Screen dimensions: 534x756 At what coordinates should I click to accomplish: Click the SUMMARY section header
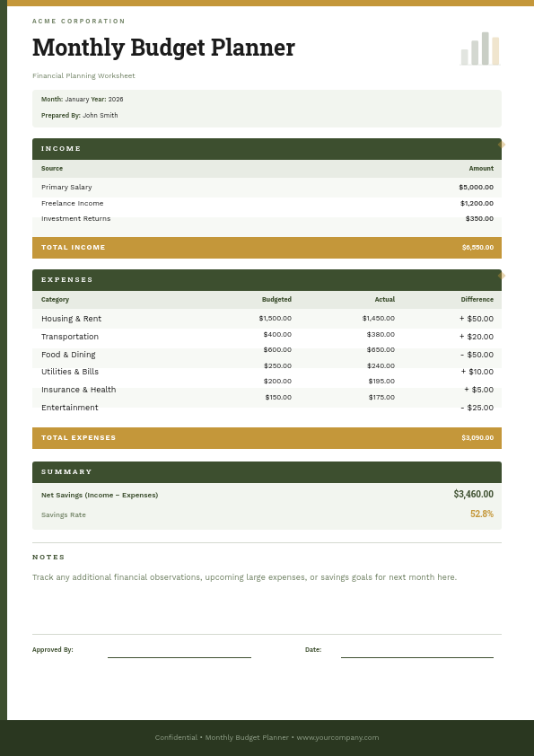tap(267, 472)
